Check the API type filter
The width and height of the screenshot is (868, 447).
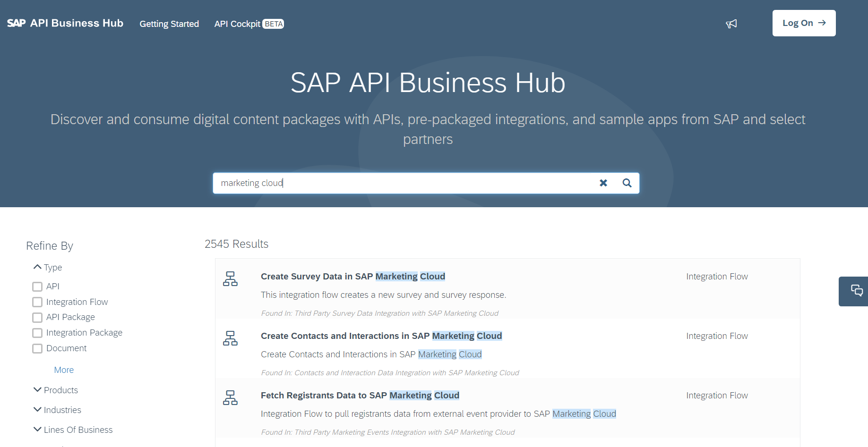point(37,287)
